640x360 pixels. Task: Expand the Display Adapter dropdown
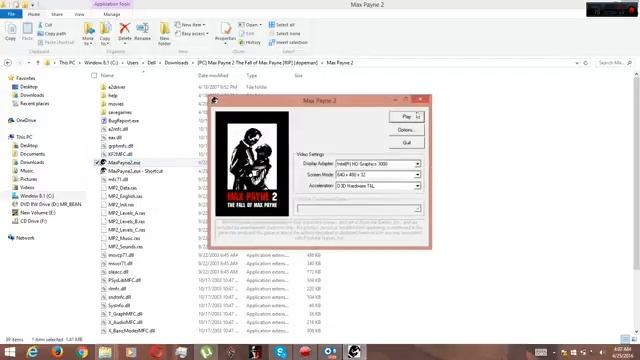[417, 164]
